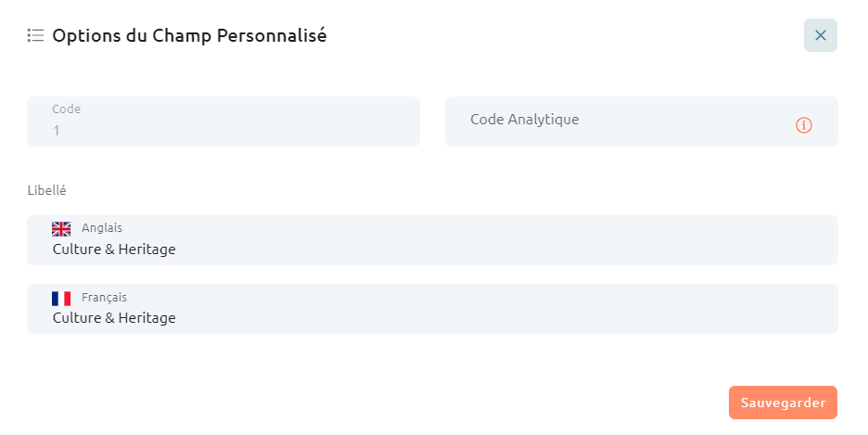868x435 pixels.
Task: Click the orange info icon in Code Analytique
Action: click(804, 125)
